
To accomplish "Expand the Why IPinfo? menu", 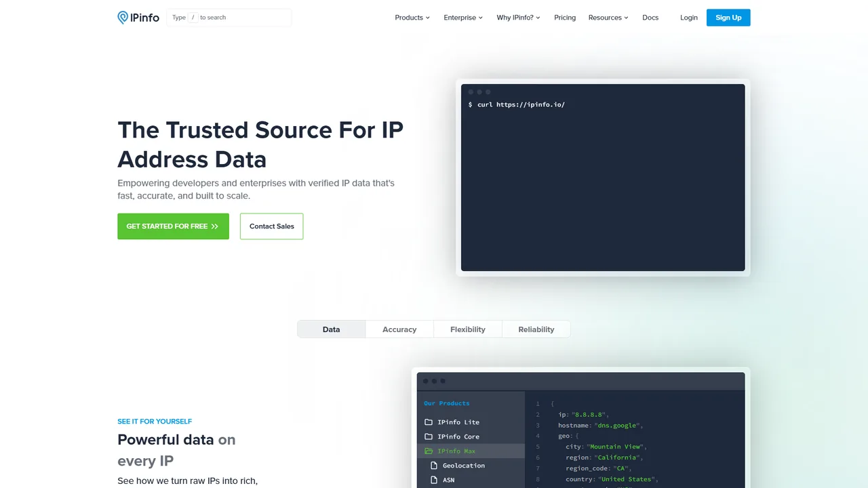I will (518, 18).
